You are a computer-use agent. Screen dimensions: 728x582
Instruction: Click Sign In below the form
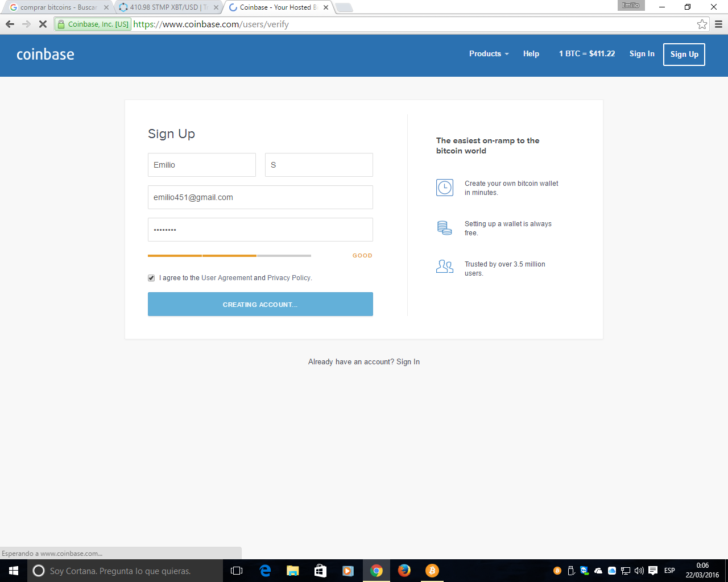(x=408, y=361)
